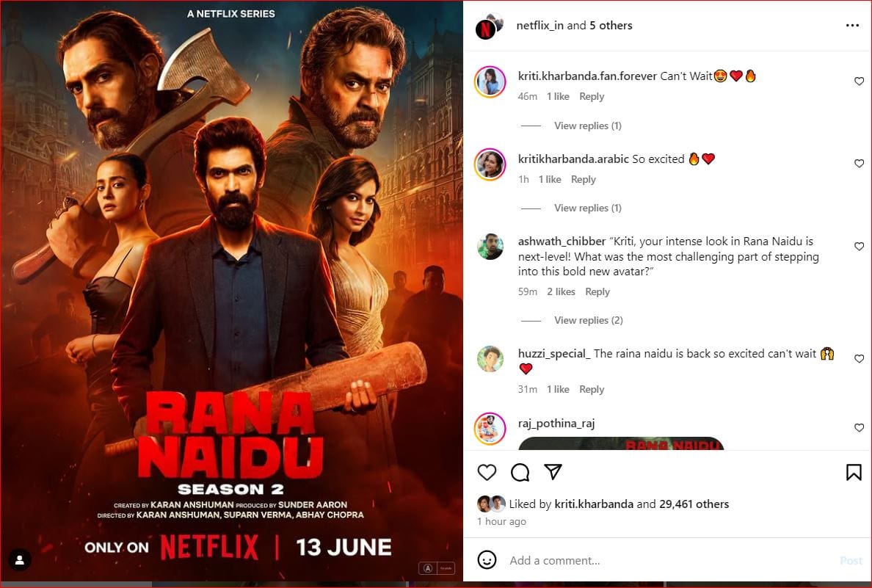
Task: Share post via paper plane icon
Action: coord(553,472)
